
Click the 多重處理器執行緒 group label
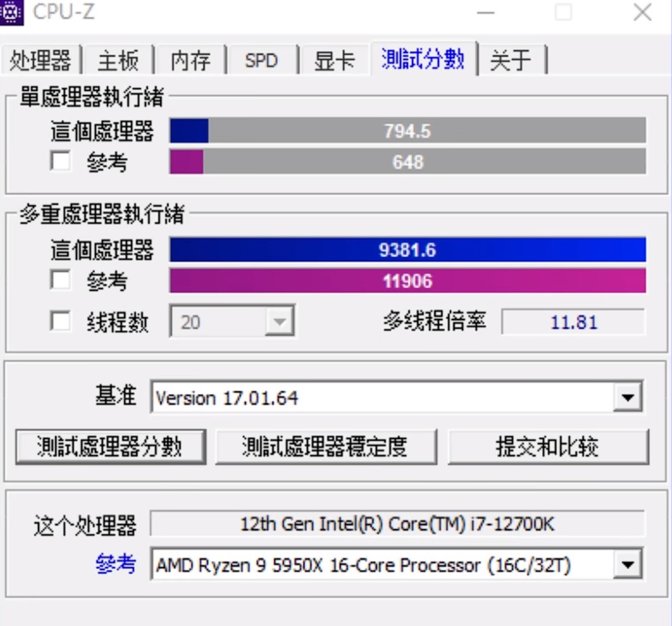click(102, 214)
